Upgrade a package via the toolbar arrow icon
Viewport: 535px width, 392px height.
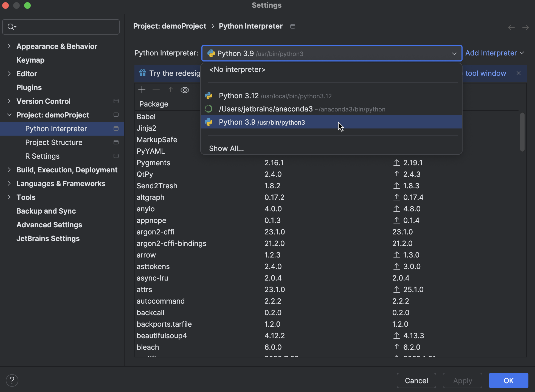pos(171,90)
